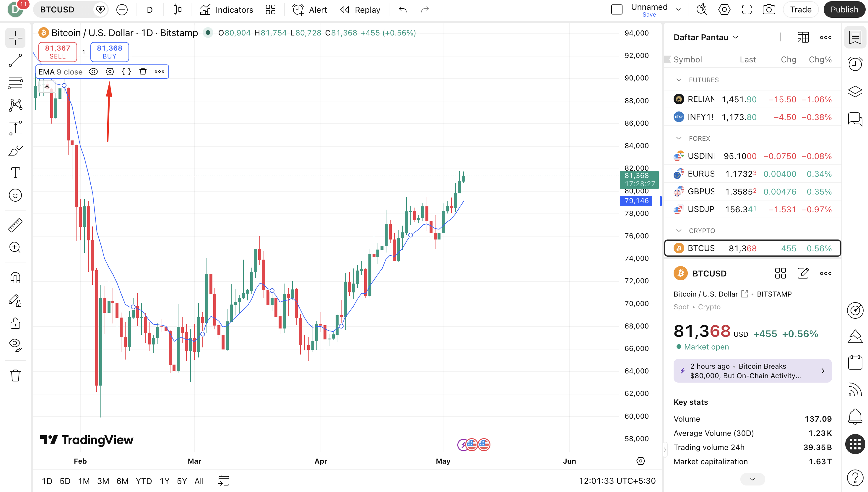The image size is (868, 492).
Task: View EMA source code braces icon
Action: [x=126, y=72]
